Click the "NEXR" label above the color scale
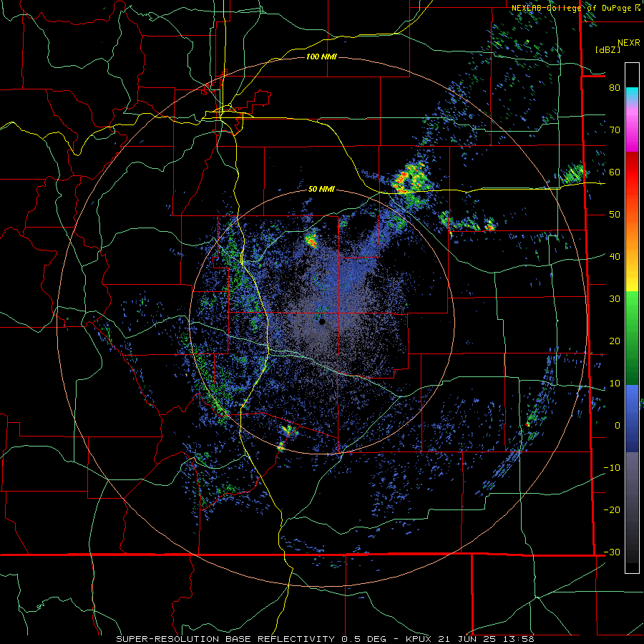Screen dimensions: 644x644 628,43
